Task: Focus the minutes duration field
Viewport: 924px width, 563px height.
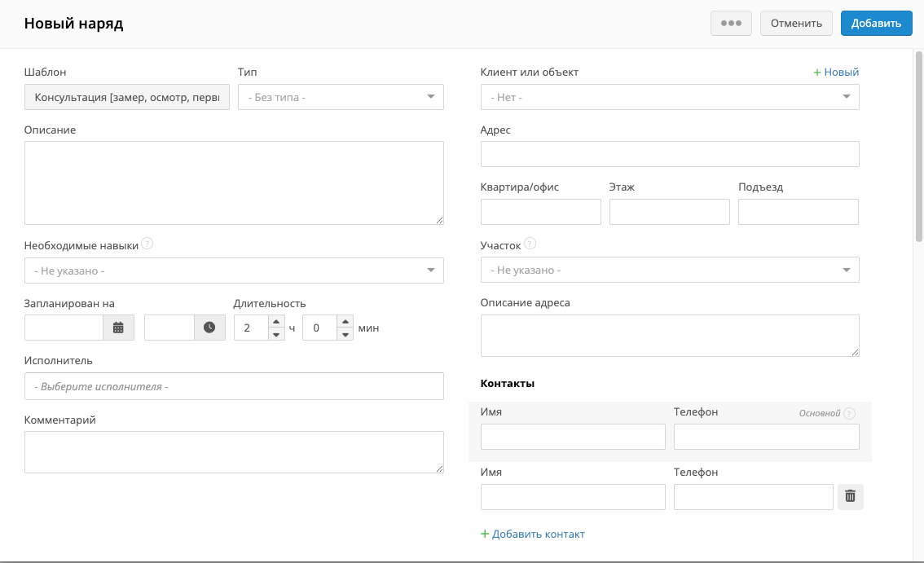Action: [320, 328]
